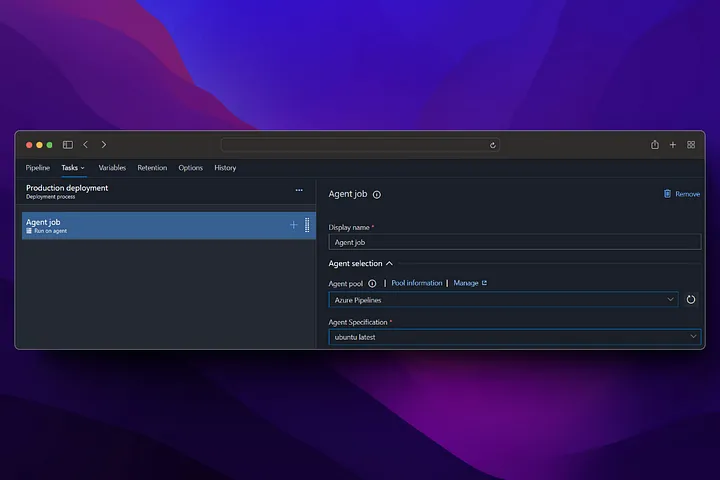Click the Agent Specification label
The height and width of the screenshot is (480, 720).
[358, 322]
